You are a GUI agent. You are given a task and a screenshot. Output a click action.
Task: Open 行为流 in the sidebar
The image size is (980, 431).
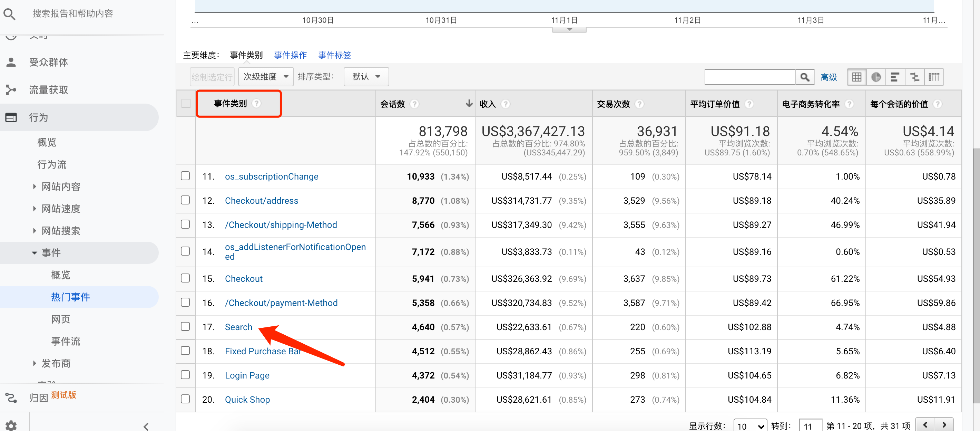pyautogui.click(x=52, y=164)
